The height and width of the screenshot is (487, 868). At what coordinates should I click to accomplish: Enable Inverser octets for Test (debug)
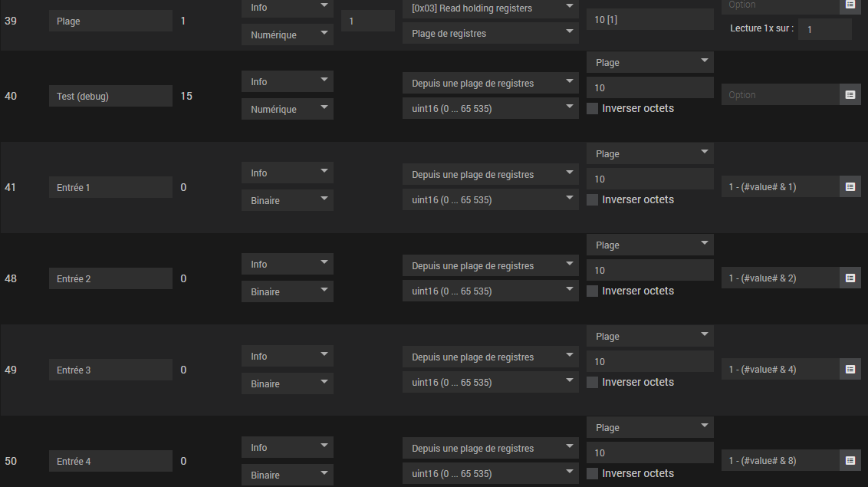coord(592,109)
